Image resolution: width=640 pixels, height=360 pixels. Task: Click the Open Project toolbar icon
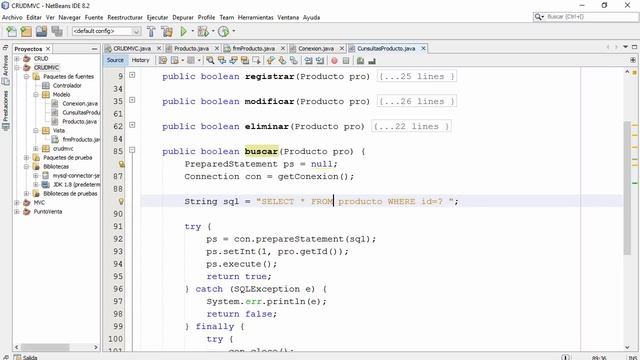[x=41, y=31]
